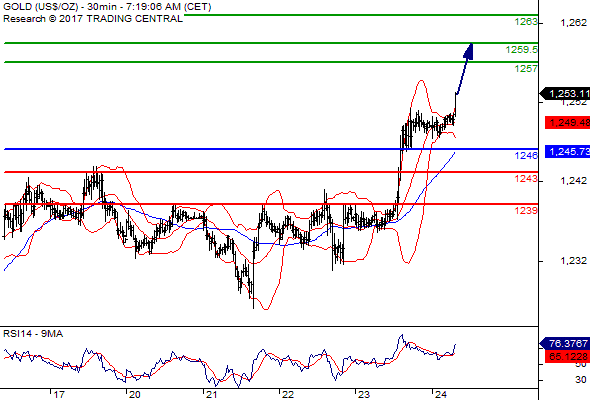Click the 1,232 price axis label
The image size is (590, 400).
tap(573, 260)
